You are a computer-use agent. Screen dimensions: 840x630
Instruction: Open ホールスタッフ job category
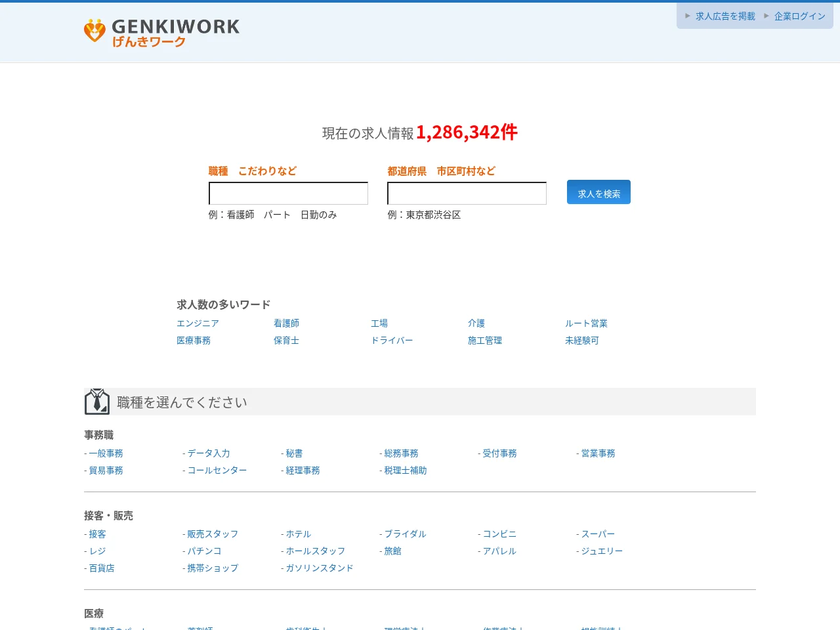(316, 551)
